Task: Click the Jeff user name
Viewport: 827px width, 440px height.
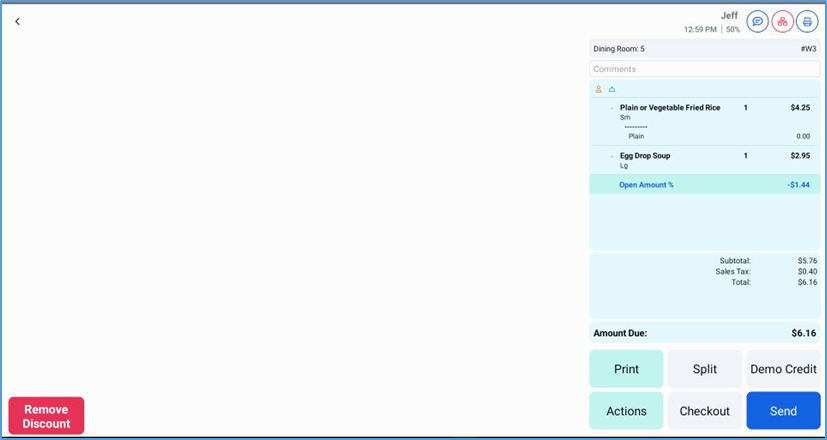Action: pyautogui.click(x=730, y=15)
